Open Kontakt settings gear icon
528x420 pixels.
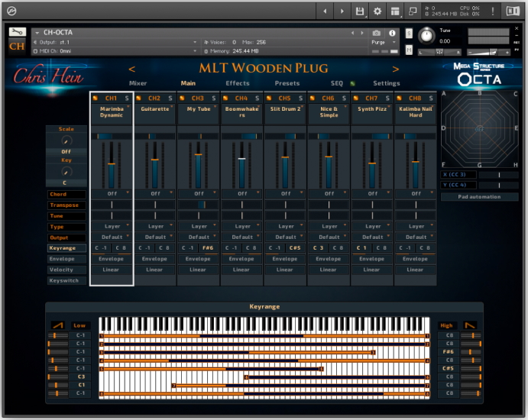377,11
